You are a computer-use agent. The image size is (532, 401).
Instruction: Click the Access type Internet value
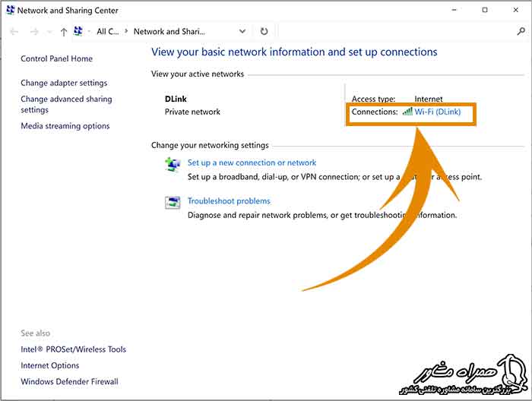[429, 99]
